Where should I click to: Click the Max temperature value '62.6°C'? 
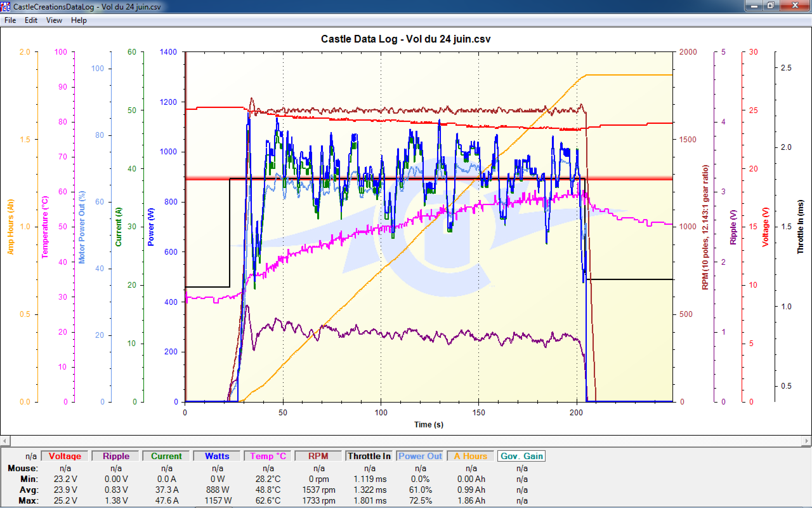click(x=268, y=500)
